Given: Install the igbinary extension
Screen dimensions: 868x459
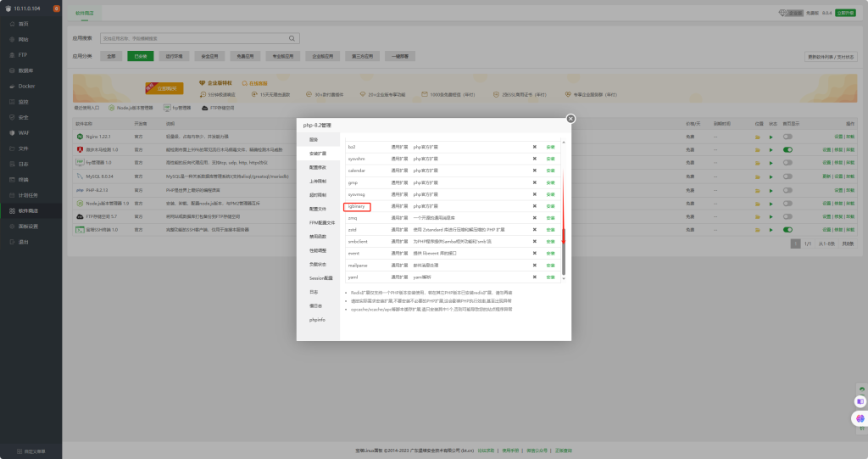Looking at the screenshot, I should click(550, 206).
